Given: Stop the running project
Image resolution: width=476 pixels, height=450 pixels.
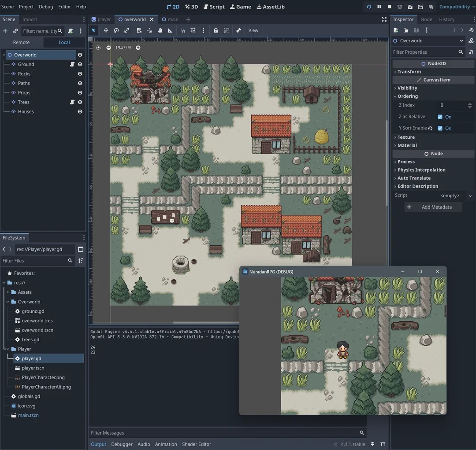Looking at the screenshot, I should tap(390, 7).
